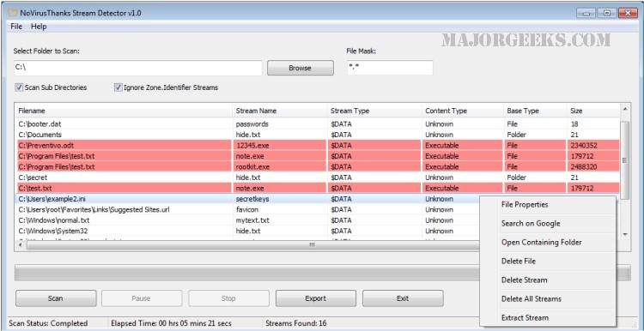644x331 pixels.
Task: Click the Scan Status: Completed status text
Action: click(48, 323)
